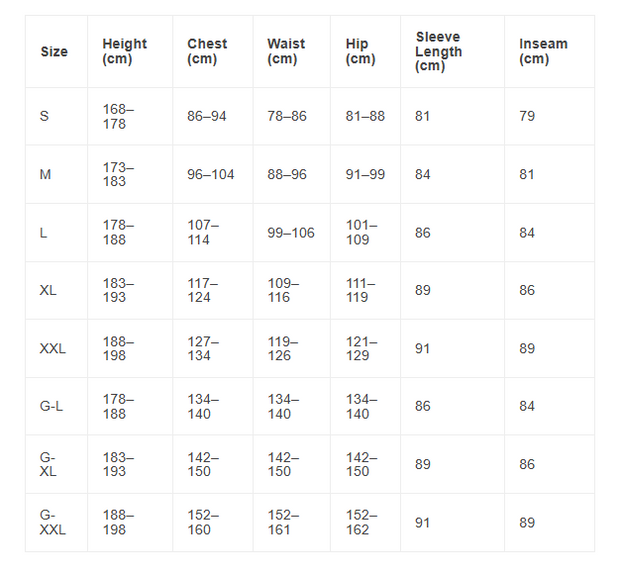Select the G-L size row label

pos(51,406)
